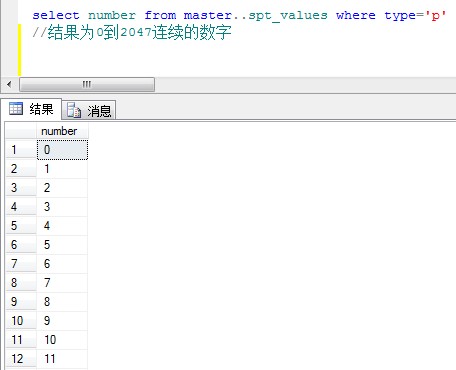Viewport: 456px width, 370px height.
Task: Click row header 7 in results grid
Action: tap(21, 264)
